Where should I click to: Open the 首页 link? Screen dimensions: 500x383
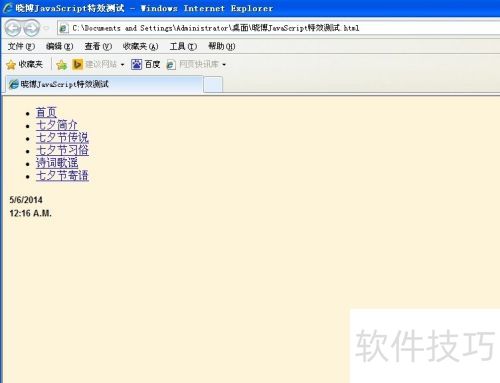coord(46,113)
